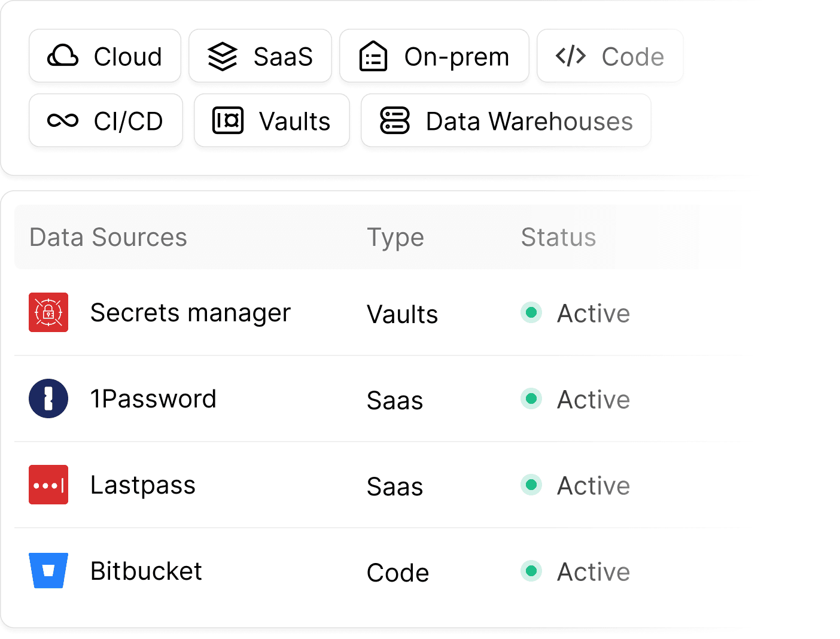Toggle the Cloud filter chip

105,56
